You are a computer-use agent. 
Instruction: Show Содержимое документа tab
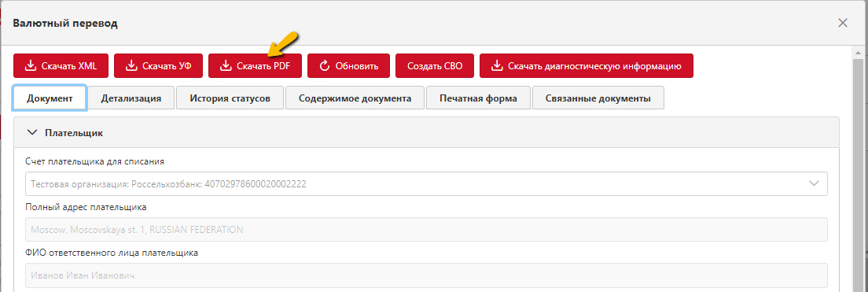pyautogui.click(x=355, y=98)
